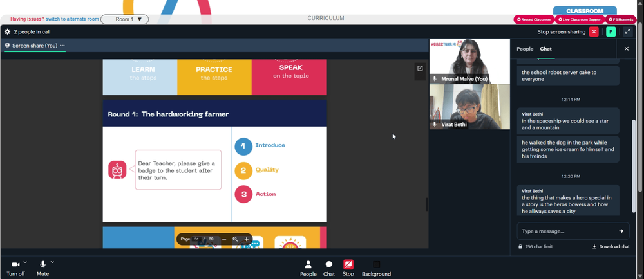The height and width of the screenshot is (279, 644).
Task: Select Screen share (You) tab
Action: (35, 46)
